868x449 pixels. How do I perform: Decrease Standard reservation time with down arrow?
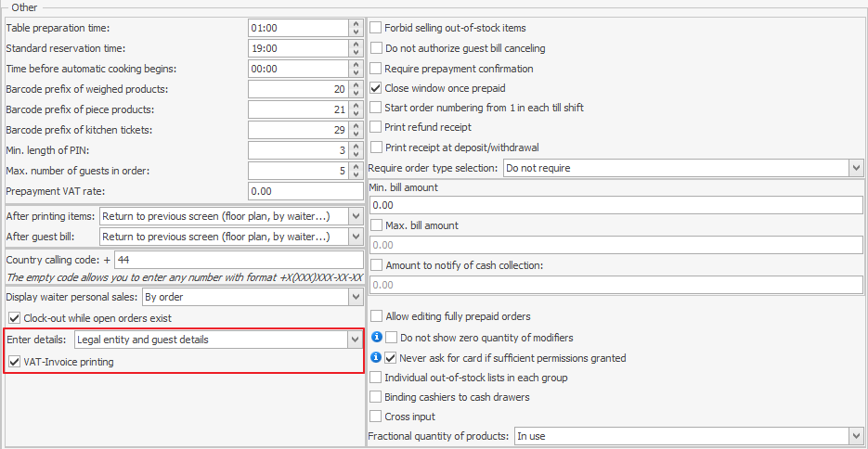pos(356,52)
